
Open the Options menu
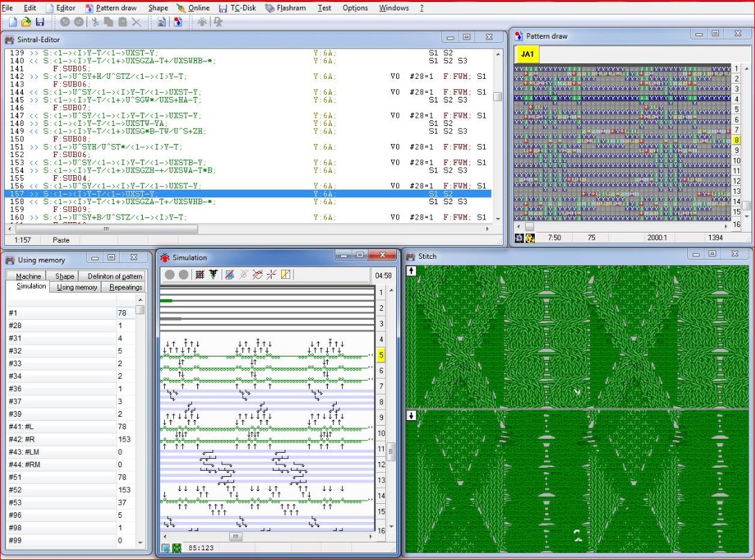pyautogui.click(x=355, y=8)
